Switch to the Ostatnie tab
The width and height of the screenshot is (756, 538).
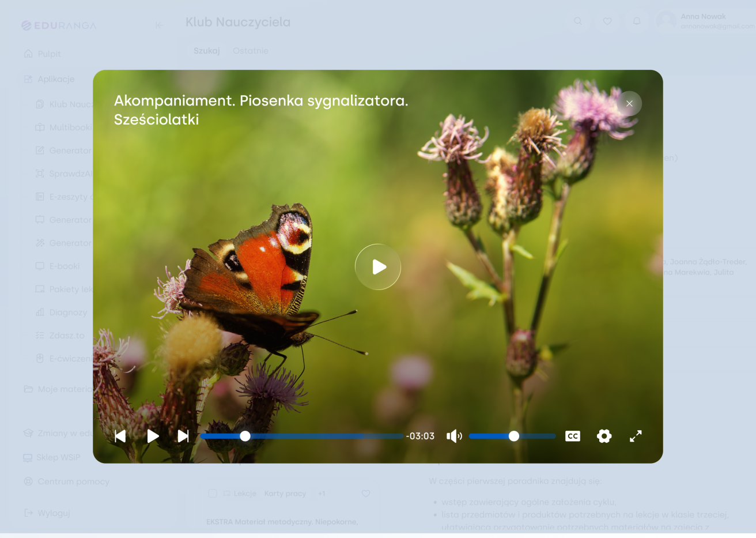coord(251,51)
